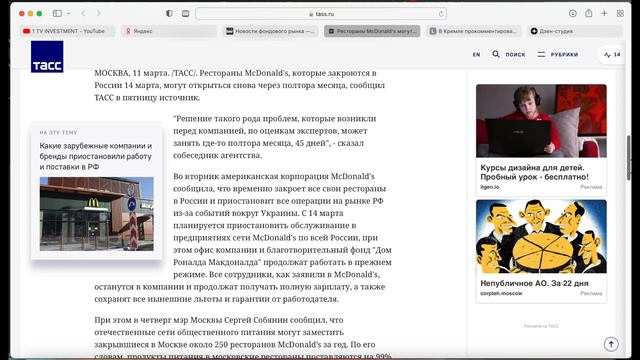The image size is (640, 360).
Task: Click the search magnifier icon
Action: coord(496,54)
